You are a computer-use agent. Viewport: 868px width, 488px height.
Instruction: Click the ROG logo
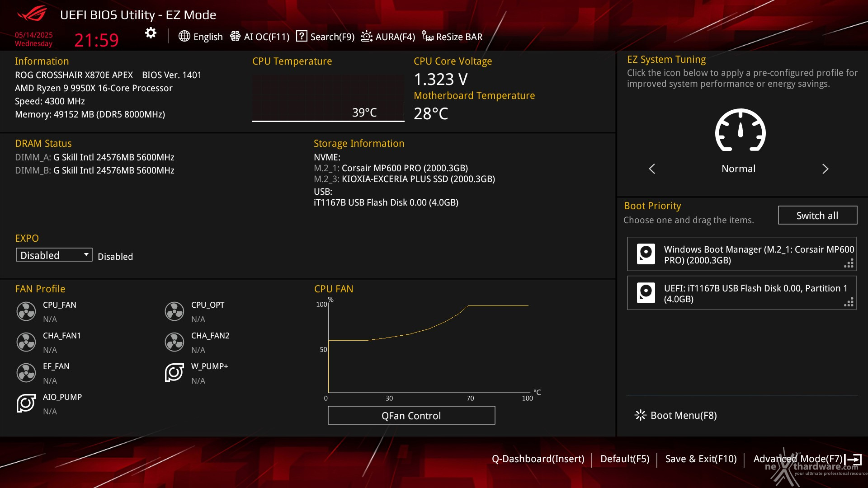click(x=32, y=14)
